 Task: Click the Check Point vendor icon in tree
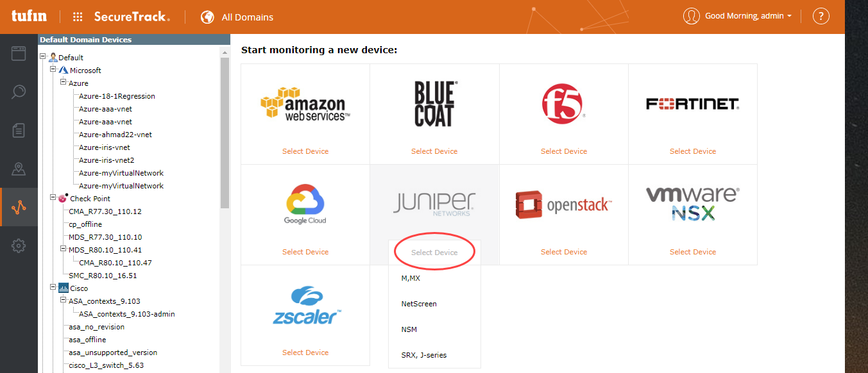coord(63,198)
